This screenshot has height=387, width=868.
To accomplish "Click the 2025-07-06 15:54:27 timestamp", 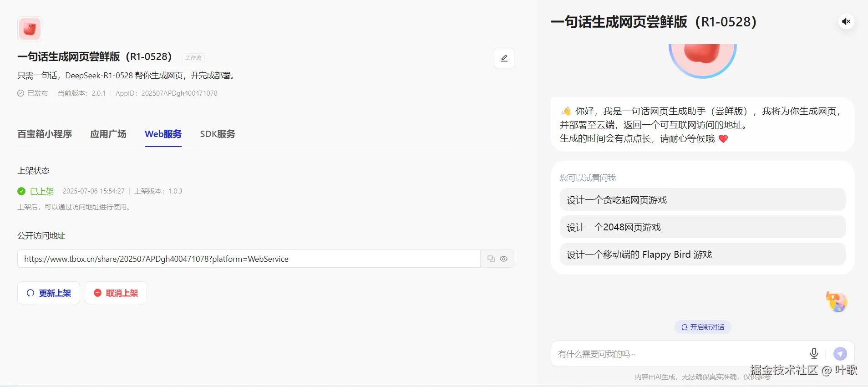I will (x=94, y=191).
